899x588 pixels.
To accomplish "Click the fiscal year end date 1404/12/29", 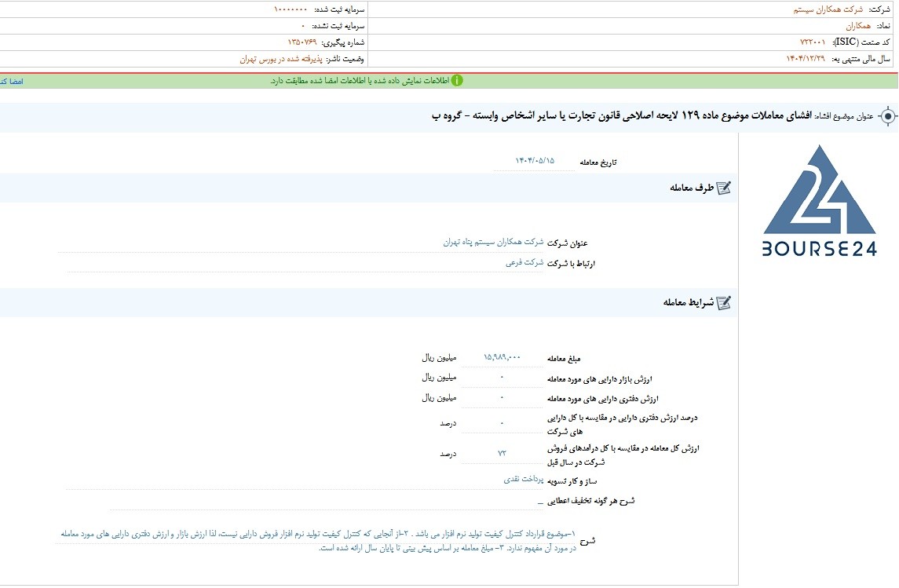I will tap(806, 59).
